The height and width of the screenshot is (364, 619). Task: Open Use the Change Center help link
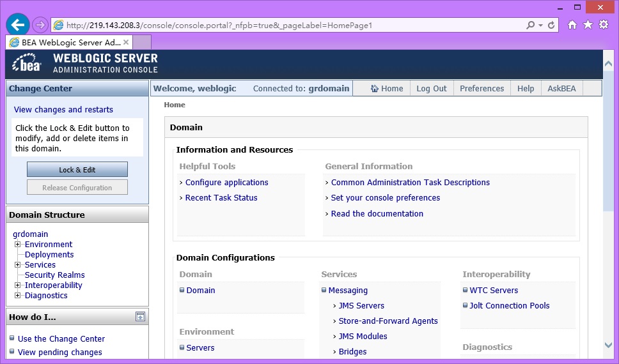tap(61, 338)
